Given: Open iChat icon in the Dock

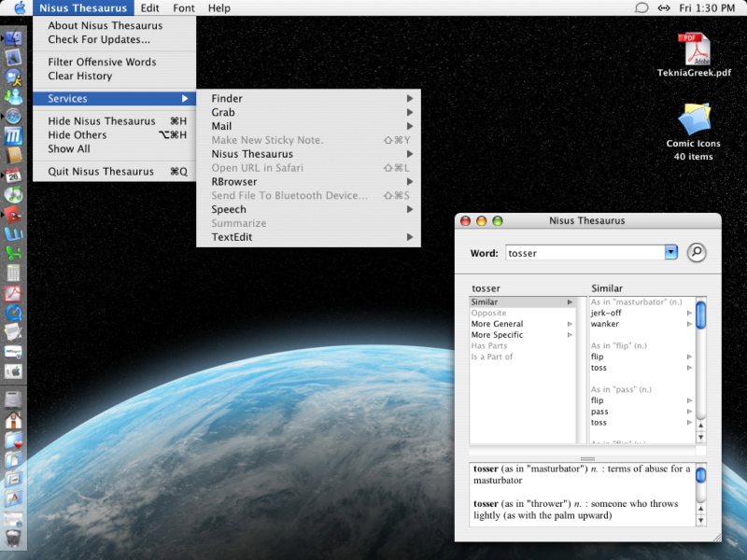Looking at the screenshot, I should 13,77.
